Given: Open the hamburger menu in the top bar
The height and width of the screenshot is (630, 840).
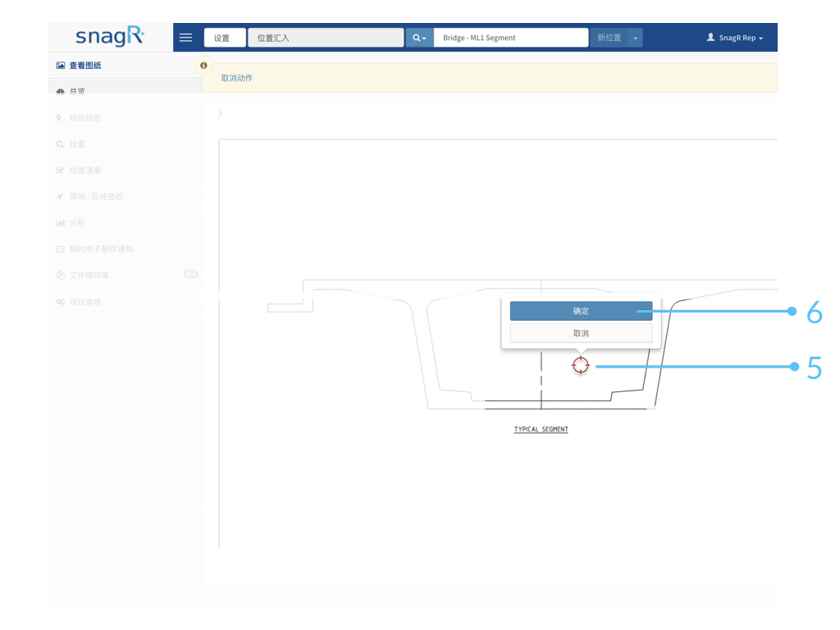Looking at the screenshot, I should tap(186, 38).
